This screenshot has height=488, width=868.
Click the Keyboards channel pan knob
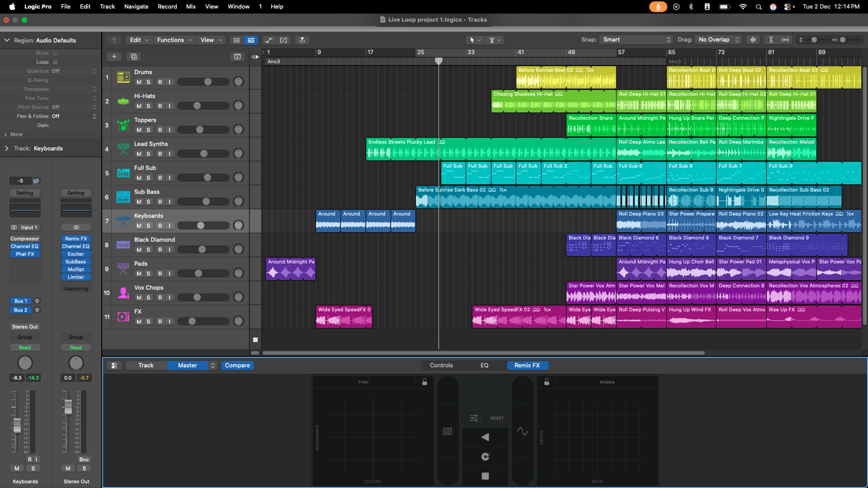(25, 363)
